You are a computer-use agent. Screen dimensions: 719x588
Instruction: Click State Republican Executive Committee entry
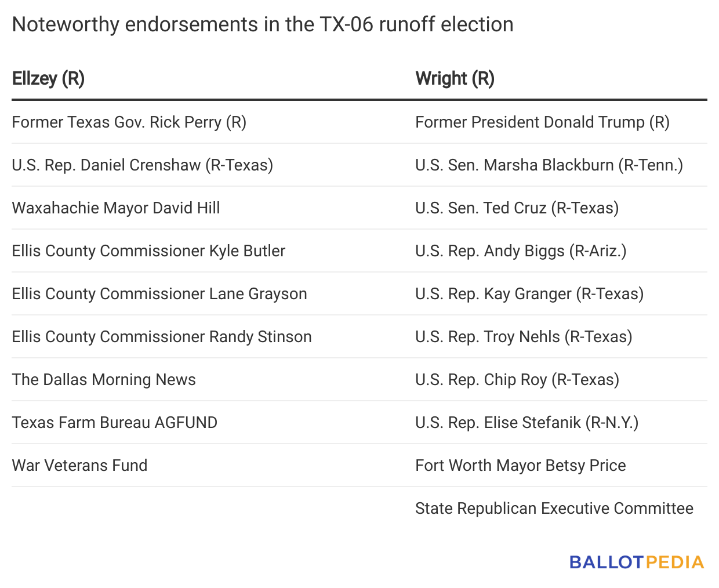click(554, 509)
